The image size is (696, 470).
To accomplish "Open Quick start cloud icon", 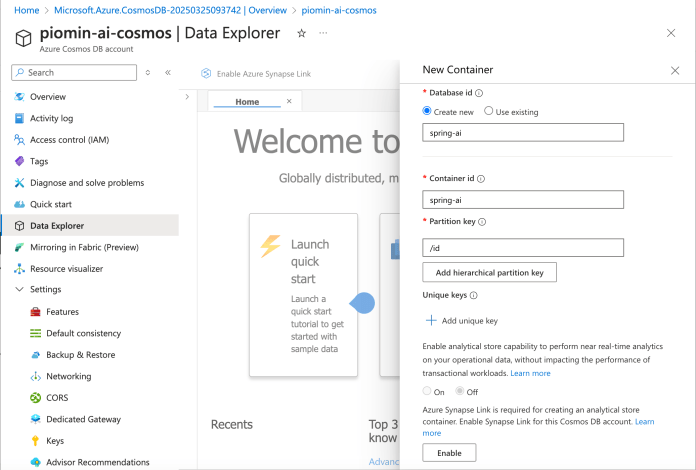I will point(20,204).
